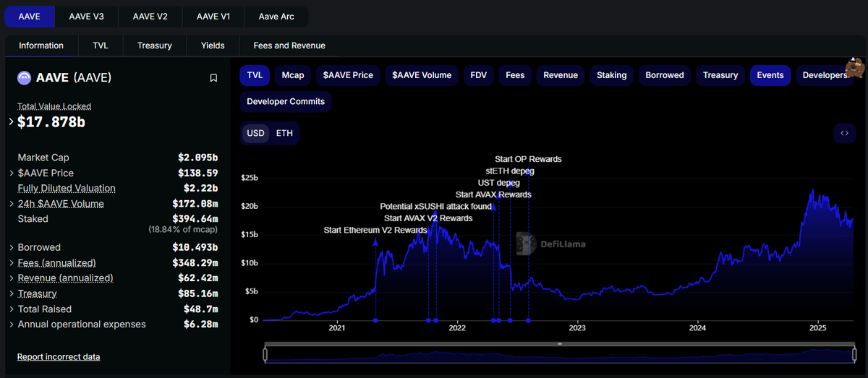Expand the Treasury row in sidebar
868x378 pixels.
11,294
